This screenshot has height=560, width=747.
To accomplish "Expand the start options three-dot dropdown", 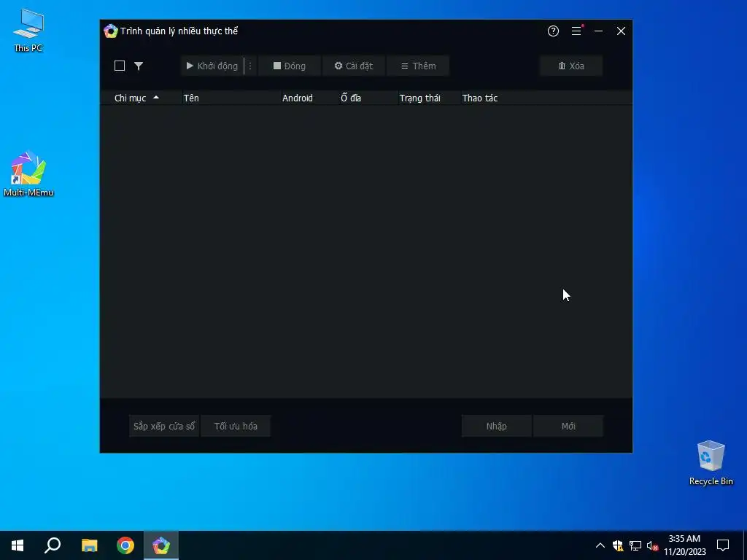I will click(250, 66).
